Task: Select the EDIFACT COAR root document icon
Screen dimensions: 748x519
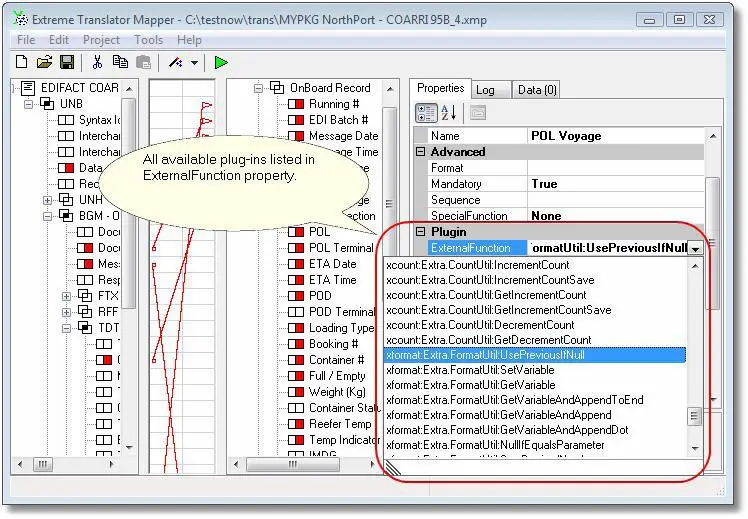Action: [28, 88]
